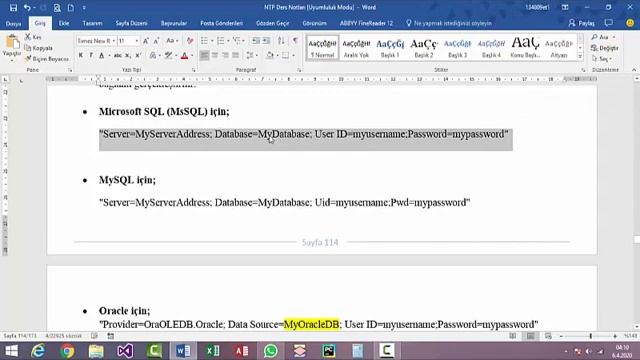The height and width of the screenshot is (360, 640).
Task: Switch to Posta Gönderileri tab
Action: point(222,23)
